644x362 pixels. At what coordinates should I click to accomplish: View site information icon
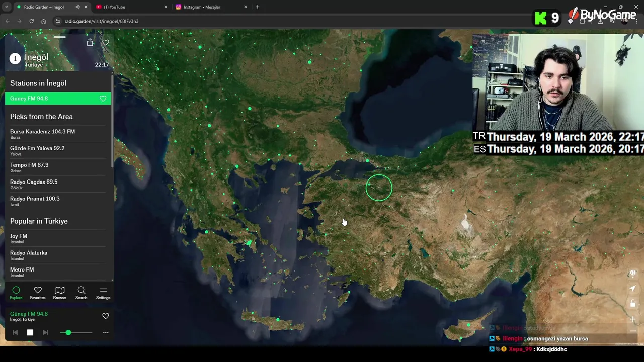click(x=58, y=21)
